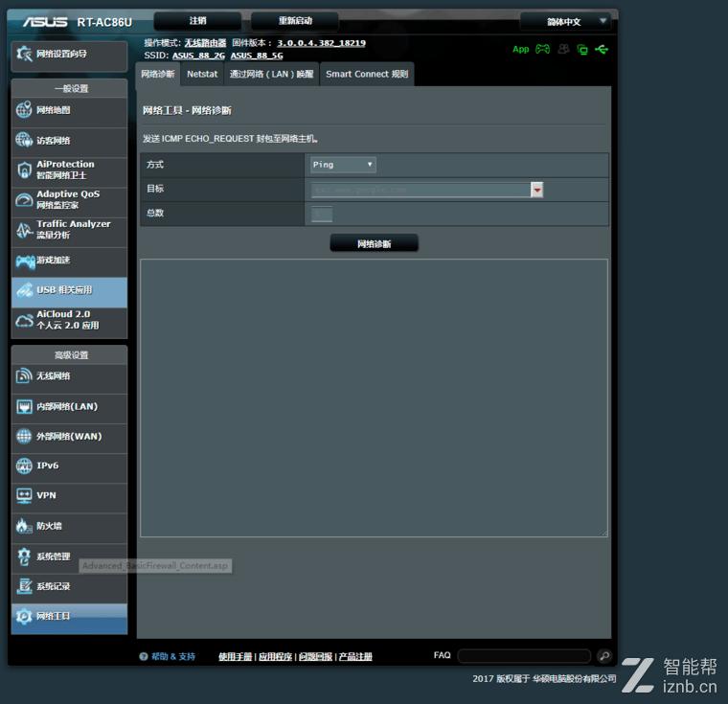Expand the 目标 target red dropdown arrow
728x704 pixels.
point(537,190)
